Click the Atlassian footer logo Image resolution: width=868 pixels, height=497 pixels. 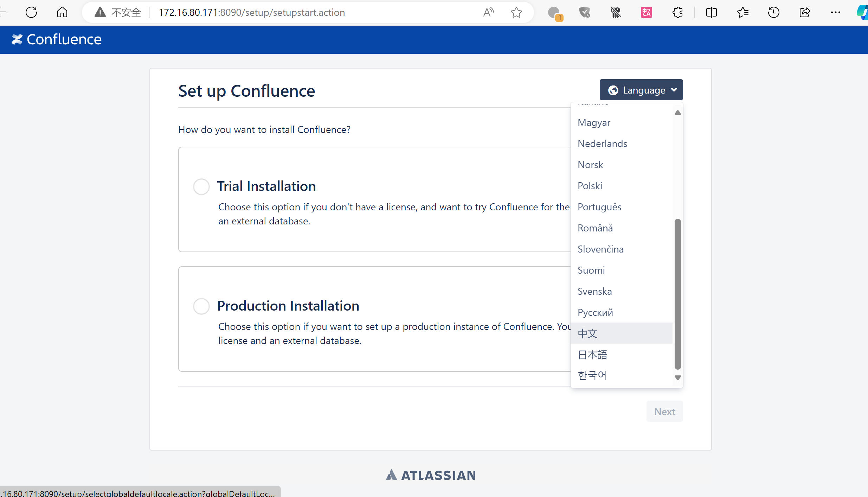[431, 475]
